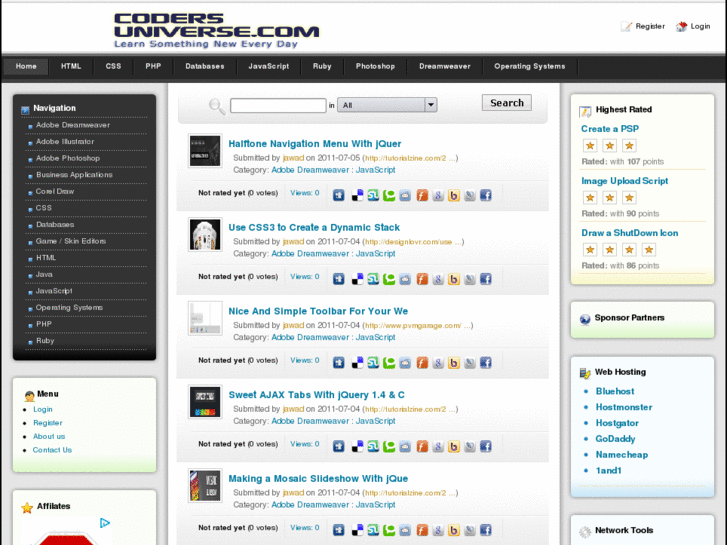Go to the HTML menu tab
727x545 pixels.
click(x=71, y=66)
